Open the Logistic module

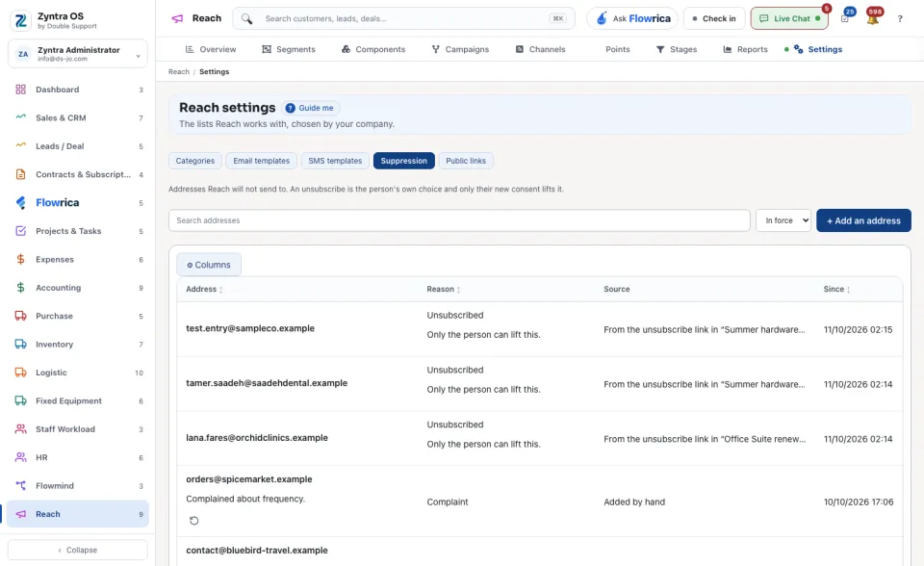[x=78, y=373]
